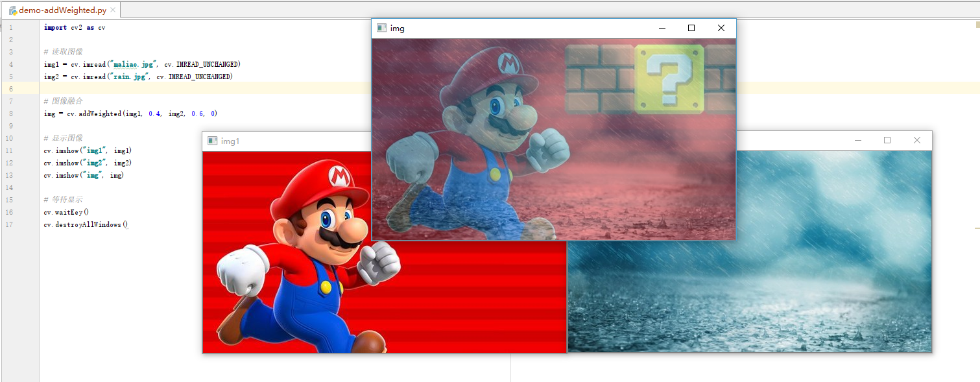
Task: Click the img1 window title icon
Action: [212, 141]
